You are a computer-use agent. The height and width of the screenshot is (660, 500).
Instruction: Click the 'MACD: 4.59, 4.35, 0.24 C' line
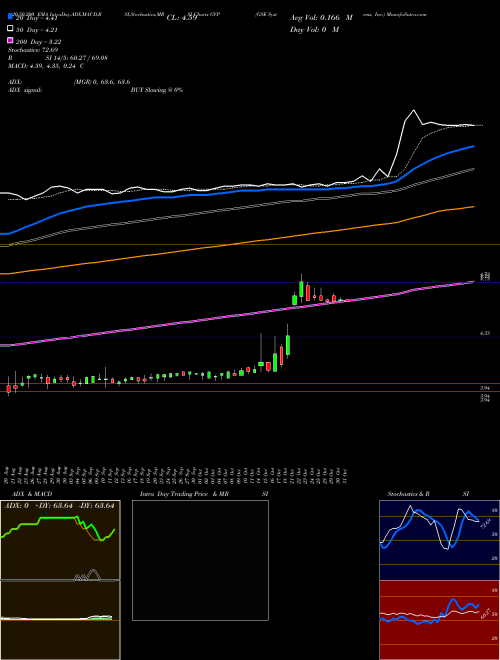click(46, 66)
